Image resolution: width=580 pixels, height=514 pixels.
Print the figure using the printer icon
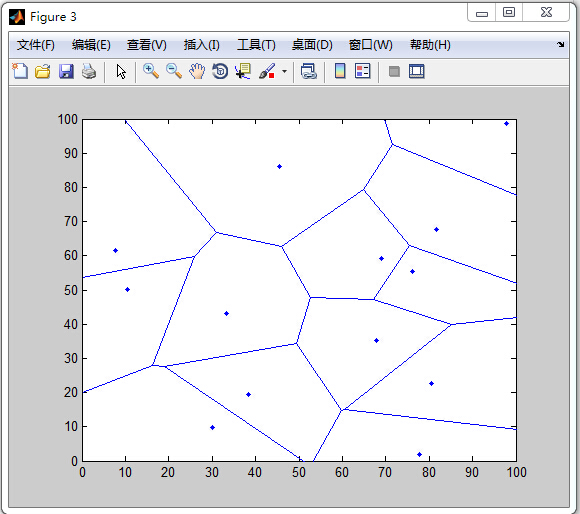click(89, 71)
